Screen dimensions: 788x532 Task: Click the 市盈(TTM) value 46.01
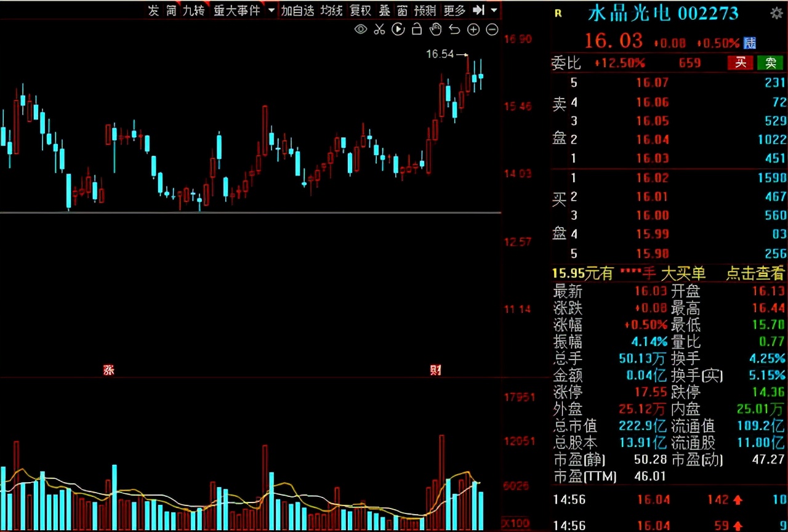[x=650, y=476]
